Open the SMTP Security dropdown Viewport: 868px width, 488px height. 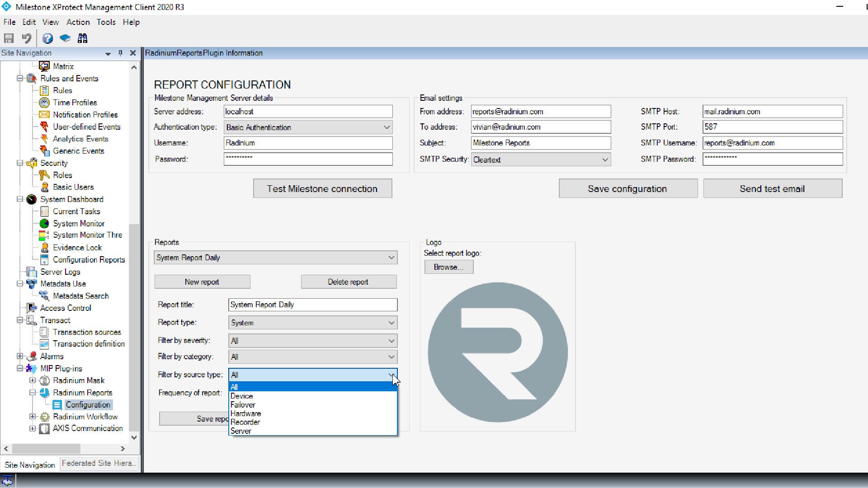click(x=541, y=160)
